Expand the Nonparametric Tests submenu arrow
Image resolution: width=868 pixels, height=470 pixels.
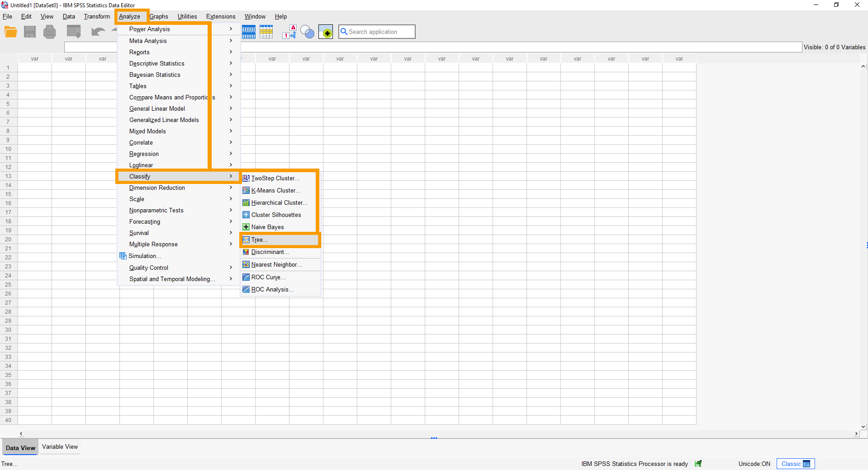click(231, 210)
